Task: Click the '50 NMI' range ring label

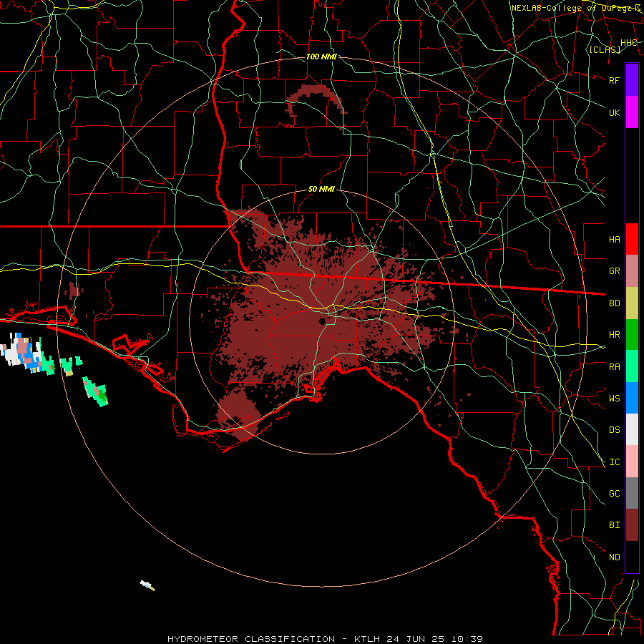Action: [x=321, y=189]
